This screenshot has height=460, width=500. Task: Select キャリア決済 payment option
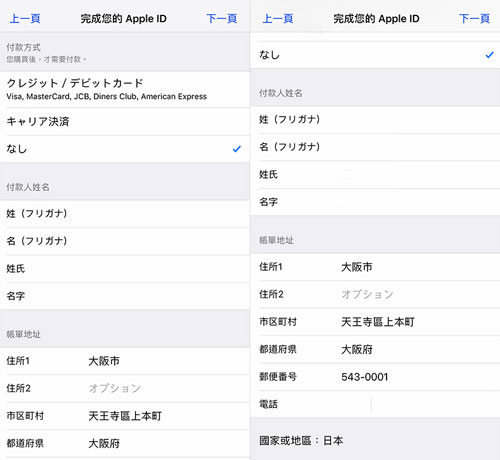[125, 121]
